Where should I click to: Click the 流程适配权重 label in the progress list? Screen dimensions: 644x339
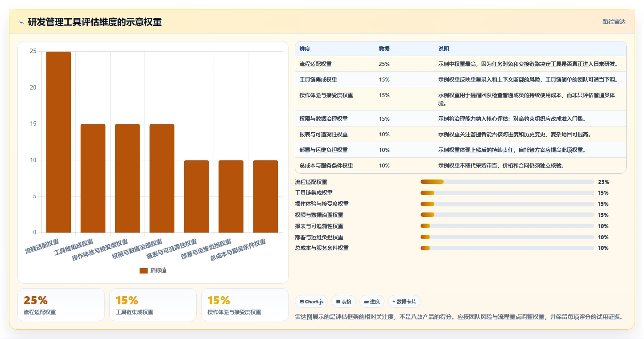[311, 182]
